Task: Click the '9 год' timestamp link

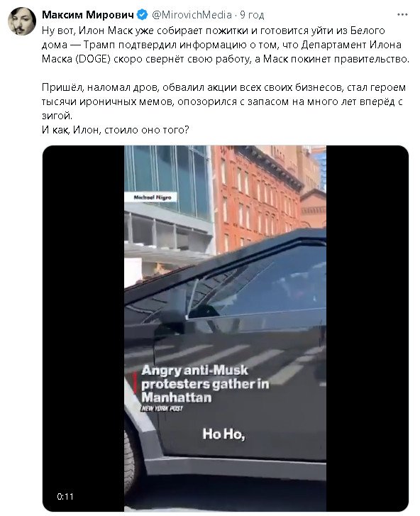Action: tap(252, 15)
